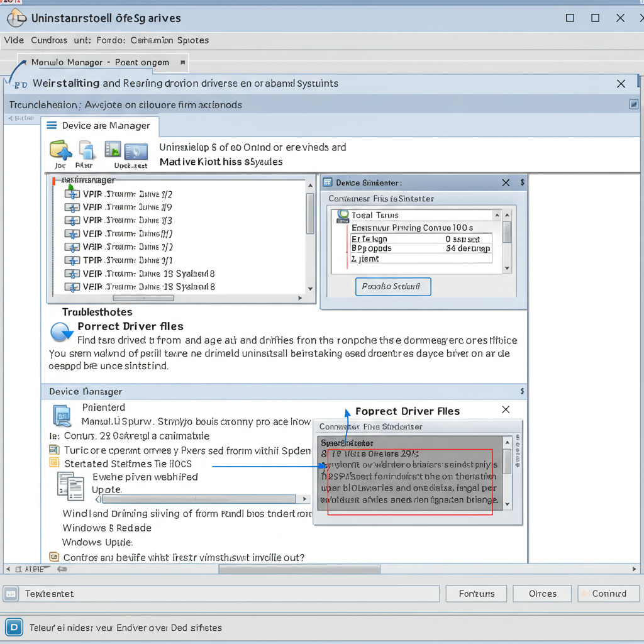This screenshot has height=644, width=644.
Task: Open the Spiotes menu
Action: [193, 40]
